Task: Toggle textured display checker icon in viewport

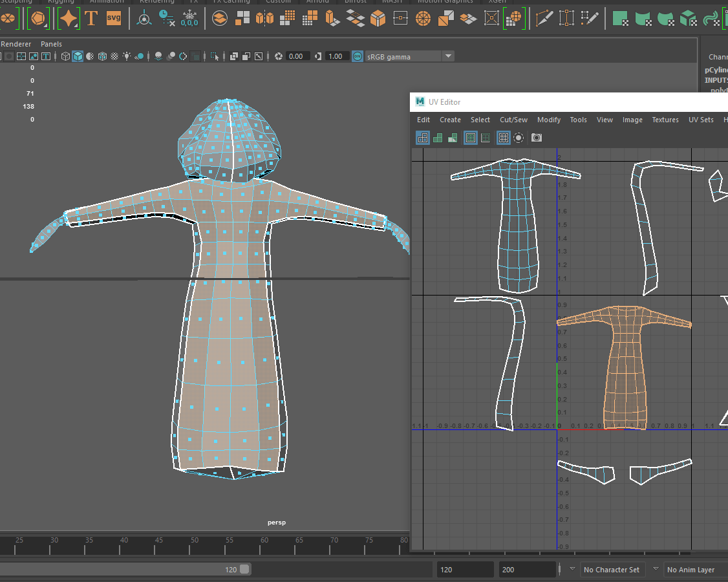Action: (114, 56)
